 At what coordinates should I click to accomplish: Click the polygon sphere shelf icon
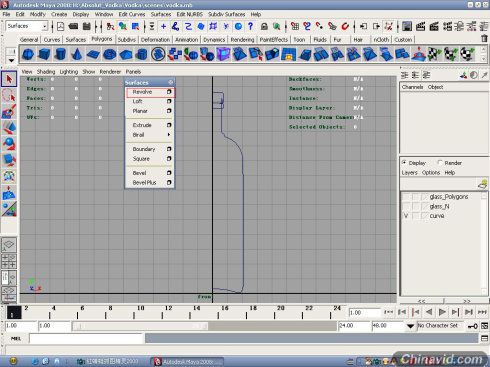point(28,54)
